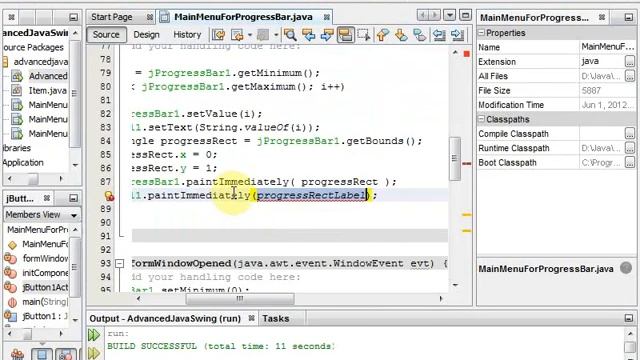Image resolution: width=640 pixels, height=360 pixels.
Task: Collapse code fold at line 93
Action: click(x=120, y=264)
